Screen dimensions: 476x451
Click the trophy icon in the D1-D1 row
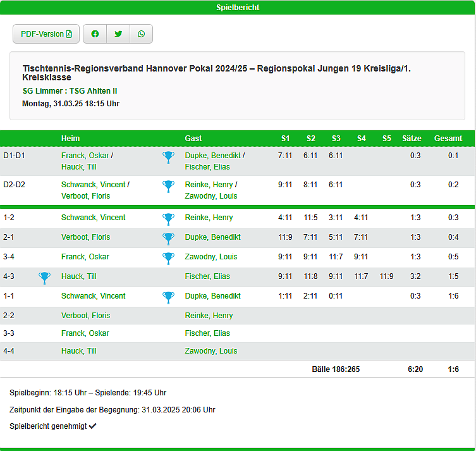168,157
